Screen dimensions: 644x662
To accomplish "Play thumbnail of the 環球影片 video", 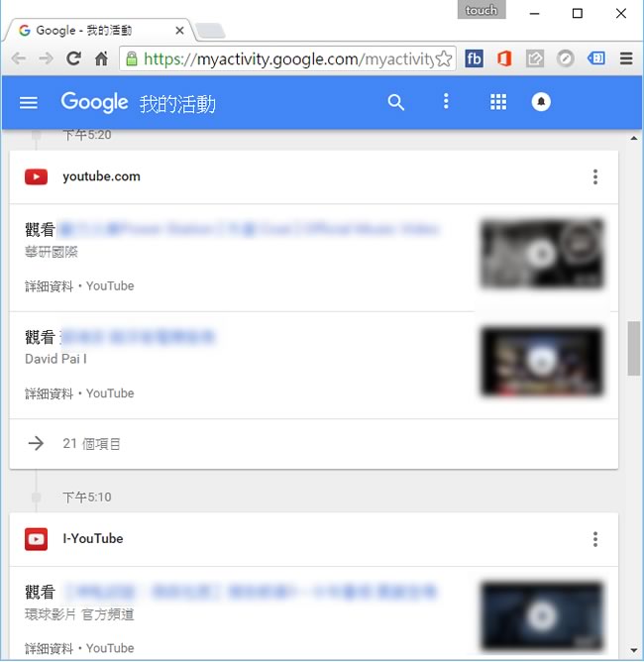I will point(542,616).
